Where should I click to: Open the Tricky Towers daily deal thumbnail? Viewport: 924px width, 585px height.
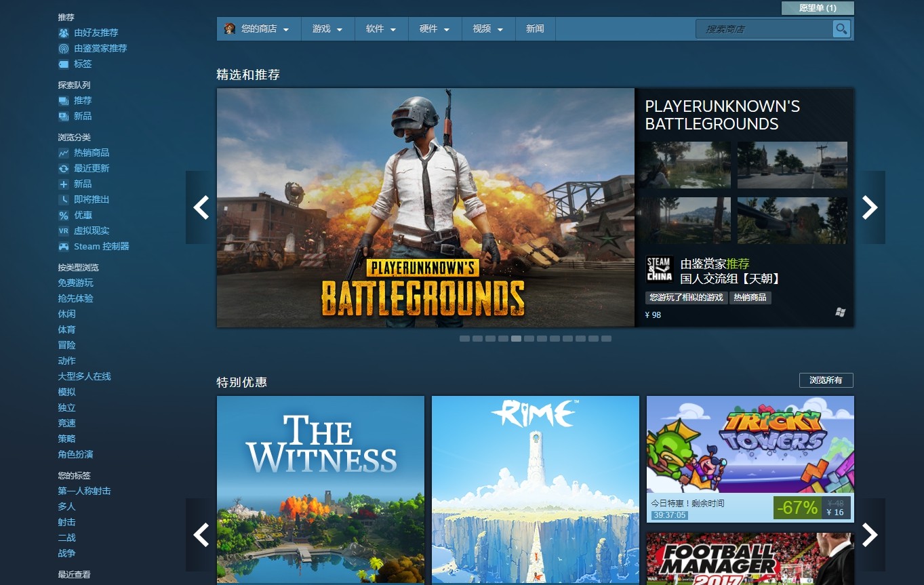point(750,444)
